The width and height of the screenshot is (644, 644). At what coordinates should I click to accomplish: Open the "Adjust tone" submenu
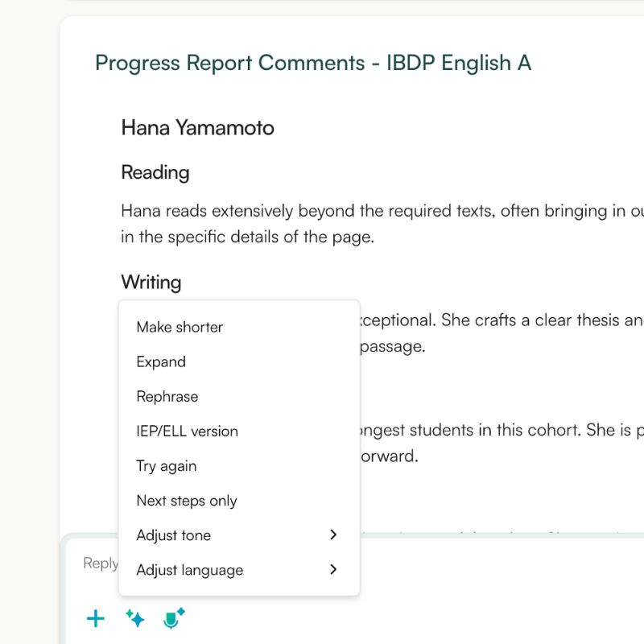(x=173, y=535)
